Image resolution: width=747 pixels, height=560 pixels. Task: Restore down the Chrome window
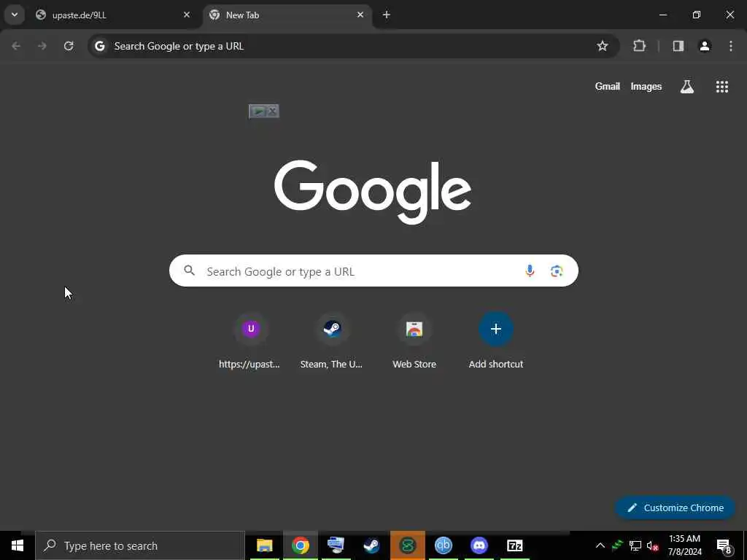tap(697, 15)
